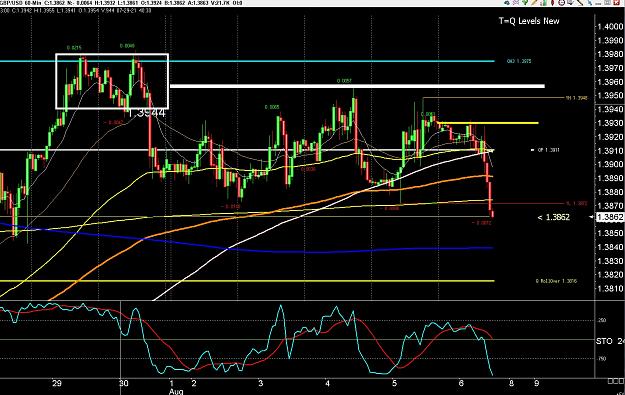Viewport: 625px width, 395px height.
Task: Click the 1.3920 price axis label
Action: [610, 137]
